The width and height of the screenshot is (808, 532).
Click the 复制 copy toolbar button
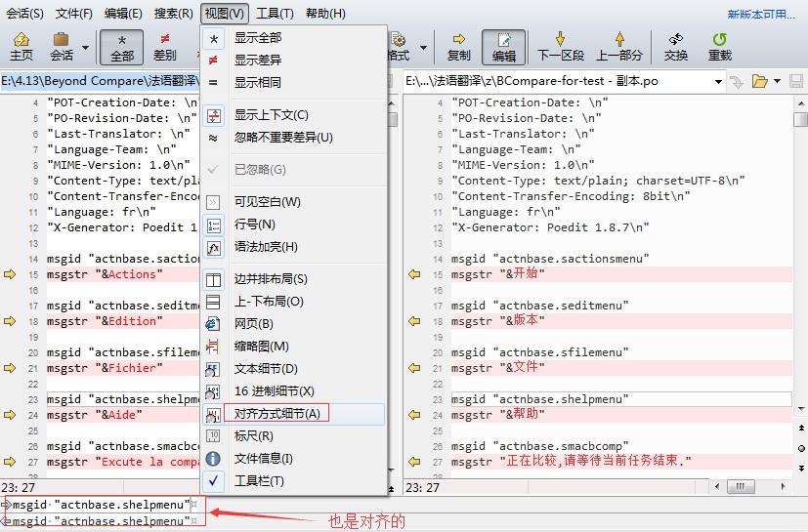pyautogui.click(x=458, y=47)
